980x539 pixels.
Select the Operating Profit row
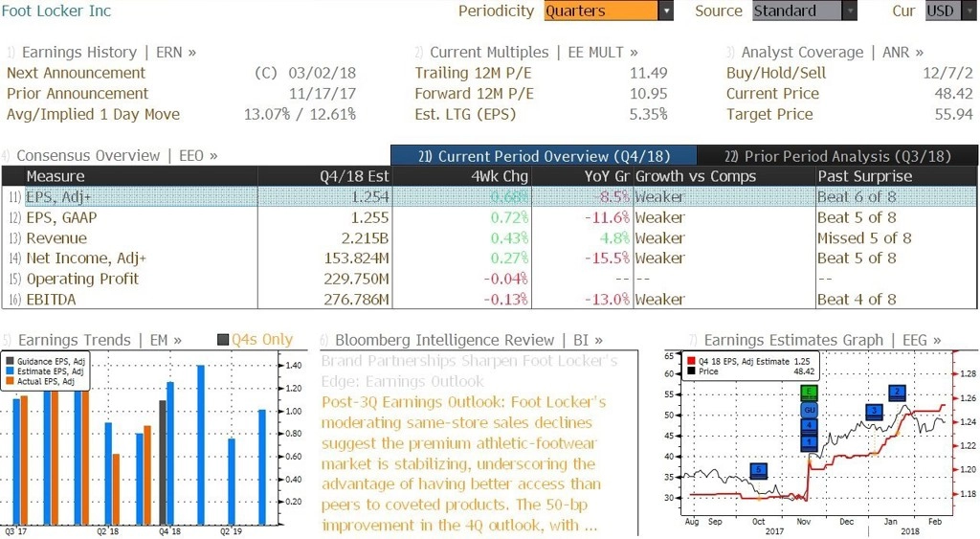[x=489, y=279]
